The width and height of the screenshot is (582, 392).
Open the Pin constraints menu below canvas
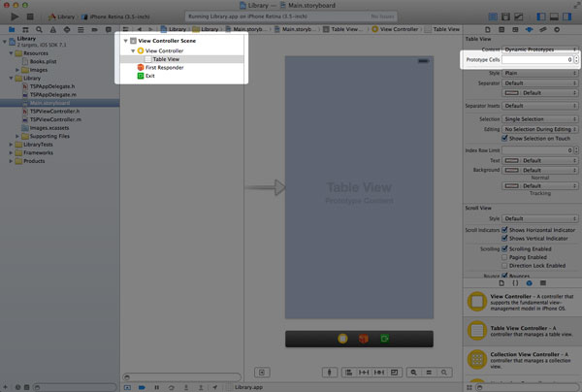coord(364,373)
